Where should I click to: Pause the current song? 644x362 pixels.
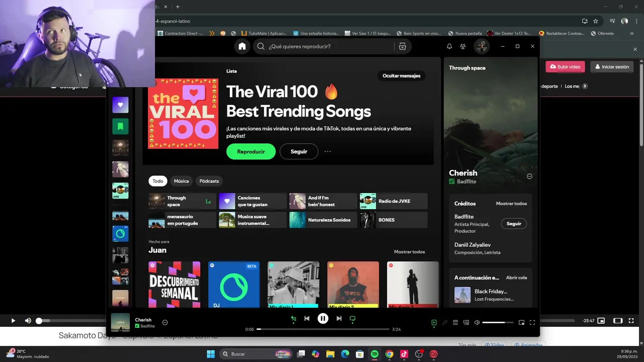coord(323,318)
